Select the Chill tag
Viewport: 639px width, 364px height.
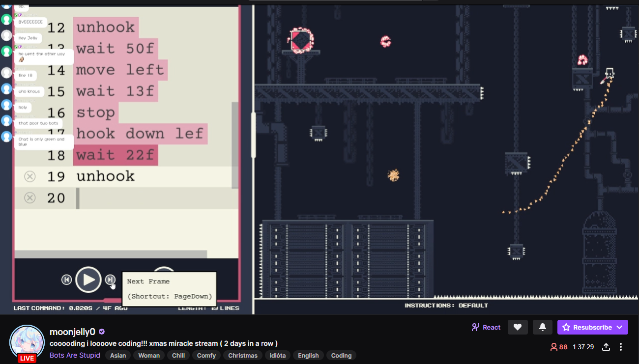178,356
